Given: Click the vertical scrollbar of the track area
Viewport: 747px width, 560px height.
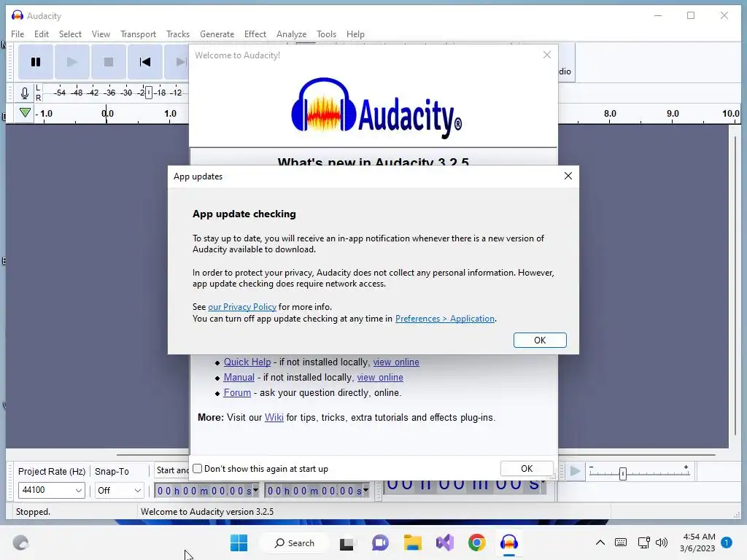Looking at the screenshot, I should click(735, 286).
